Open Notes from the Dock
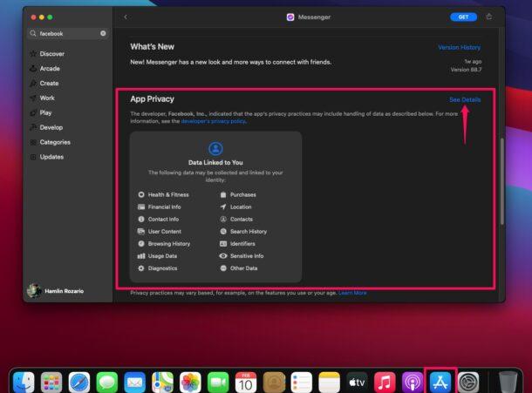The height and width of the screenshot is (393, 532). point(329,383)
